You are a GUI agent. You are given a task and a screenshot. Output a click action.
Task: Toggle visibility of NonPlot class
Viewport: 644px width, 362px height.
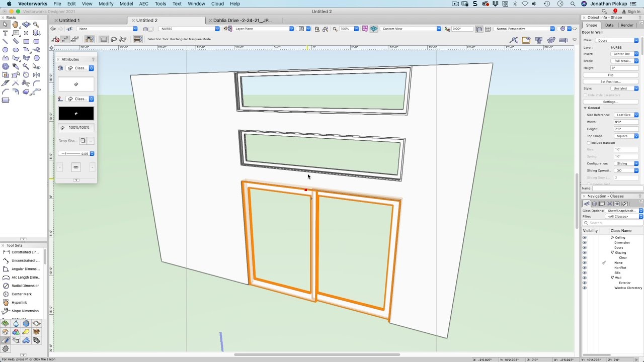(x=584, y=267)
